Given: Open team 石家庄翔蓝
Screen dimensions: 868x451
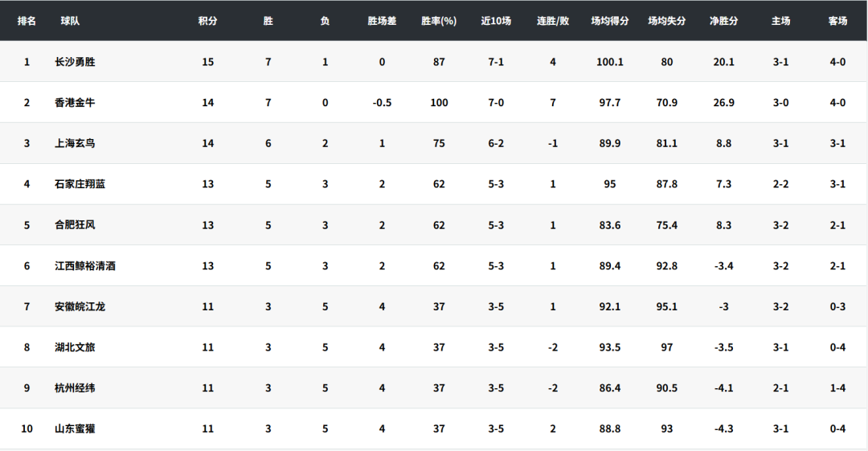Looking at the screenshot, I should tap(80, 184).
